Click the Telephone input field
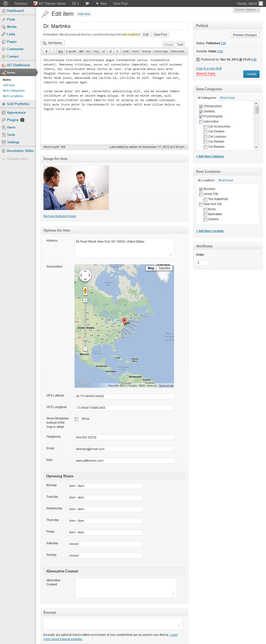Image resolution: width=266 pixels, height=644 pixels. (124, 437)
